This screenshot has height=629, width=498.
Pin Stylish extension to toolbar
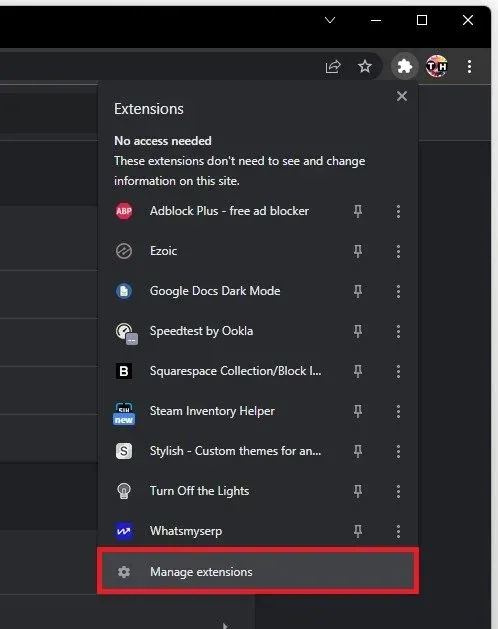(358, 451)
